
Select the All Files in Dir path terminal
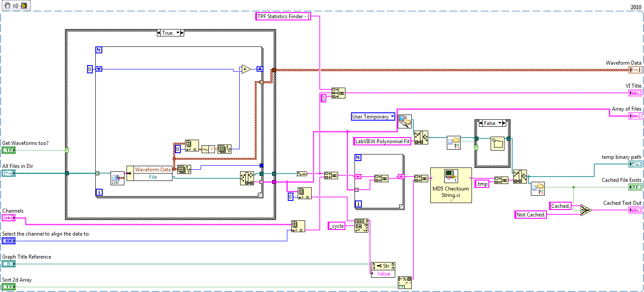click(x=9, y=173)
